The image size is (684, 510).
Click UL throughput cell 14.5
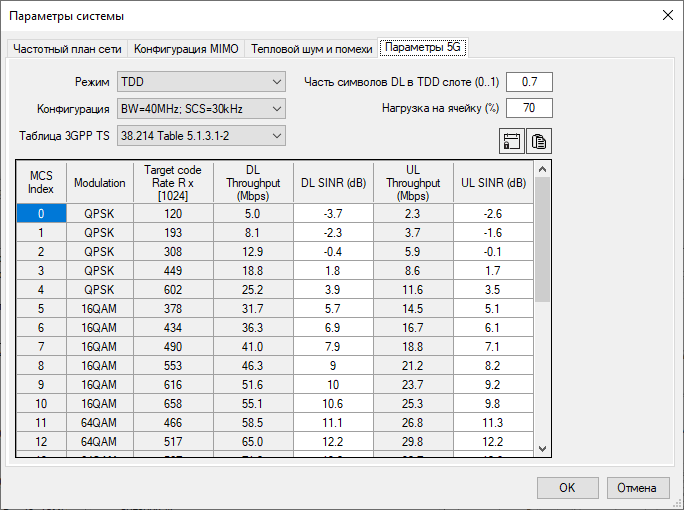[413, 308]
